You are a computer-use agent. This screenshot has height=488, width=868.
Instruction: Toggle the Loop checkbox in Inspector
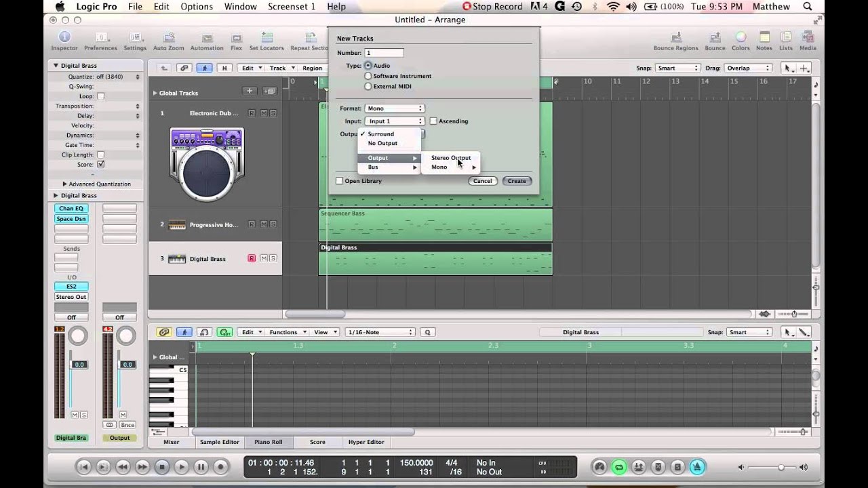pyautogui.click(x=100, y=96)
